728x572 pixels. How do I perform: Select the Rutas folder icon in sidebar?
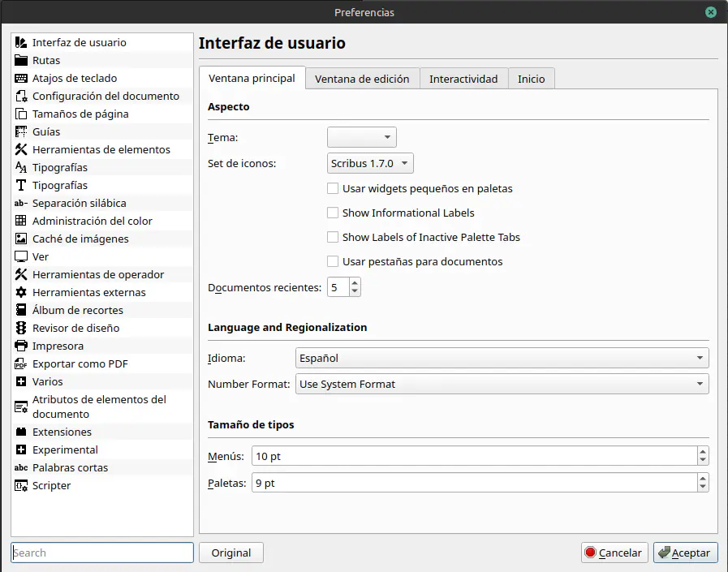pos(21,61)
